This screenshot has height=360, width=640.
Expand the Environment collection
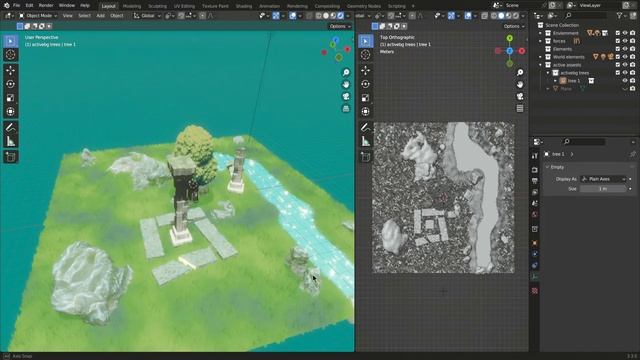tap(541, 33)
